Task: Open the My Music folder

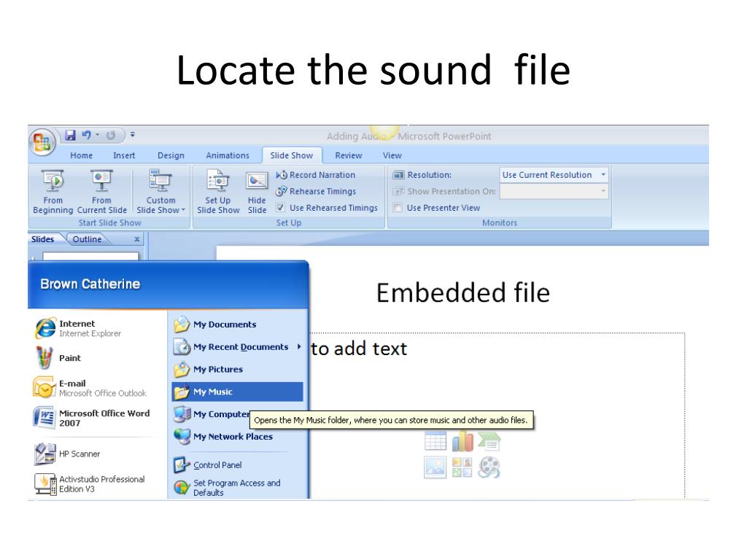Action: click(x=237, y=392)
